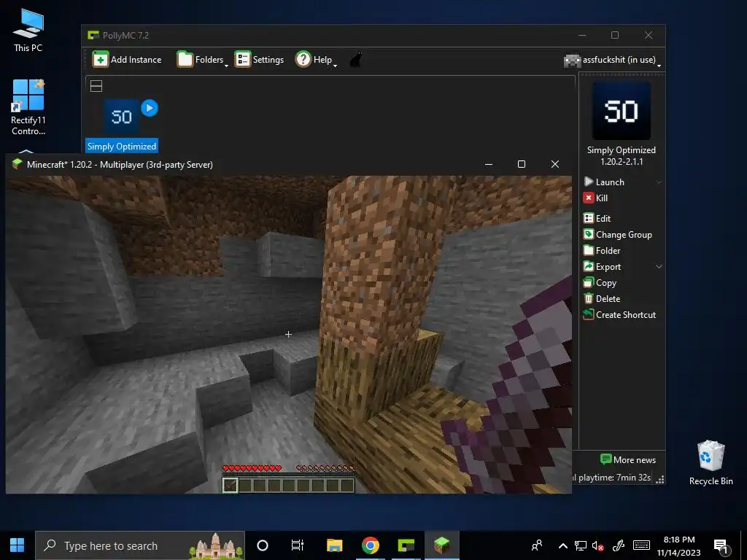The width and height of the screenshot is (747, 560).
Task: Select the Simply Optimized instance icon
Action: pyautogui.click(x=122, y=117)
